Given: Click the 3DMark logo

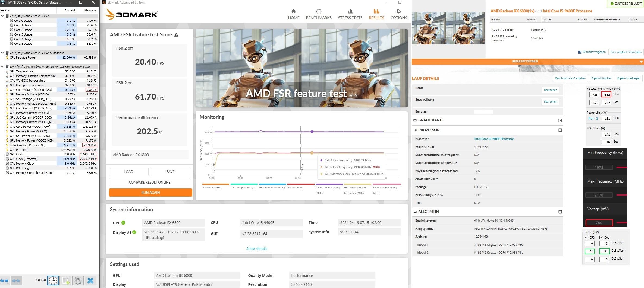Looking at the screenshot, I should (131, 14).
